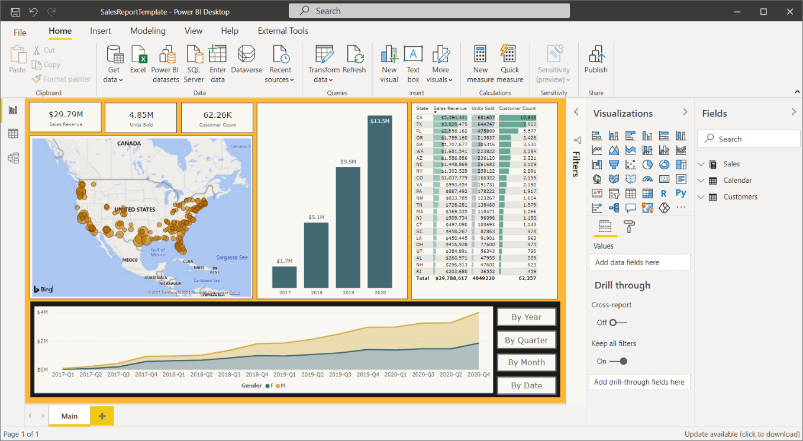803x441 pixels.
Task: Open the File menu
Action: (19, 32)
